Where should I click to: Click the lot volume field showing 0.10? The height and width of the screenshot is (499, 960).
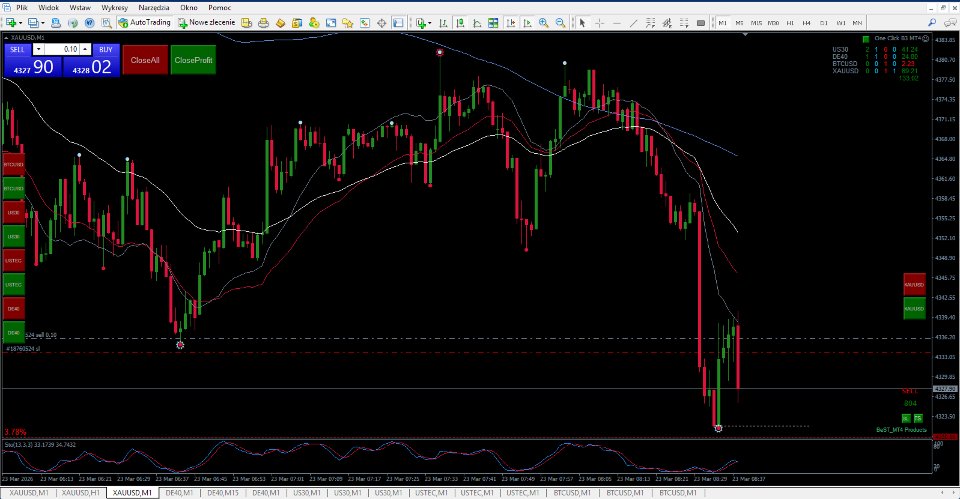tap(61, 49)
